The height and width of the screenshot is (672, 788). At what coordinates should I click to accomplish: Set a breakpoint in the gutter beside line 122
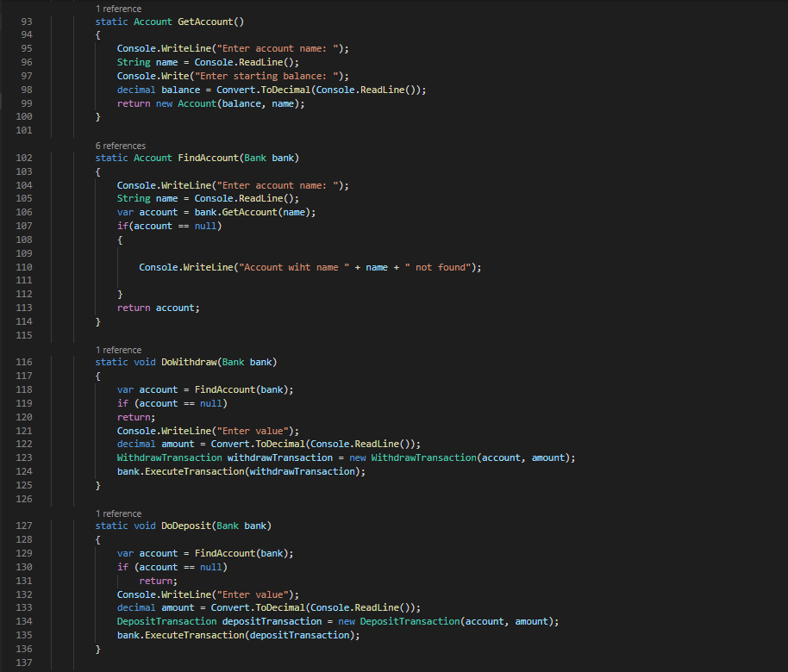pyautogui.click(x=9, y=444)
